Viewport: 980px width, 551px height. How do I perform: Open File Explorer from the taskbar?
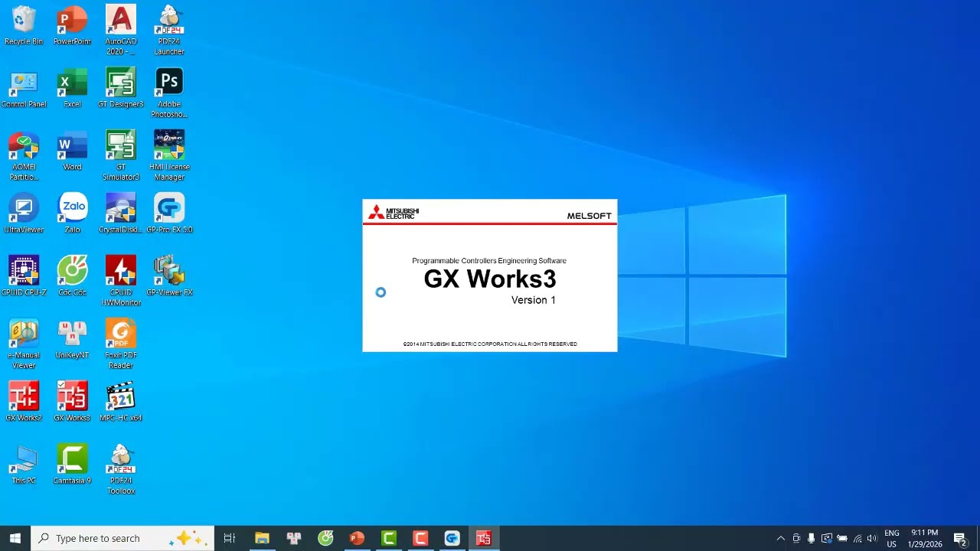pyautogui.click(x=262, y=538)
